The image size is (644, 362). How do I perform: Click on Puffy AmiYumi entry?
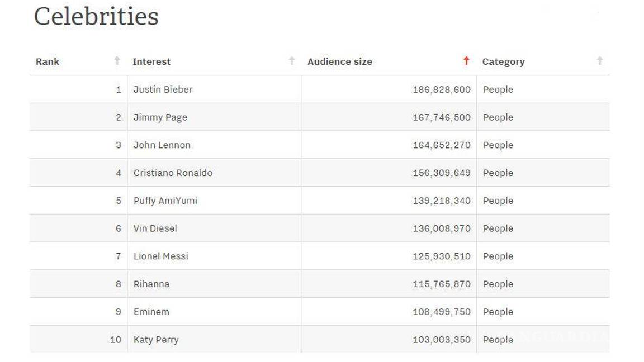pyautogui.click(x=165, y=201)
